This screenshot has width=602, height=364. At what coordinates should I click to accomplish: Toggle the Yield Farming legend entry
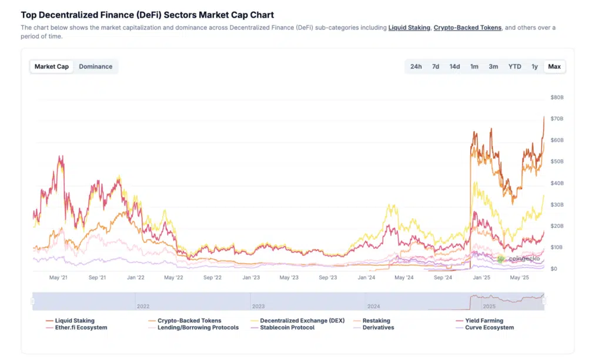(x=484, y=321)
